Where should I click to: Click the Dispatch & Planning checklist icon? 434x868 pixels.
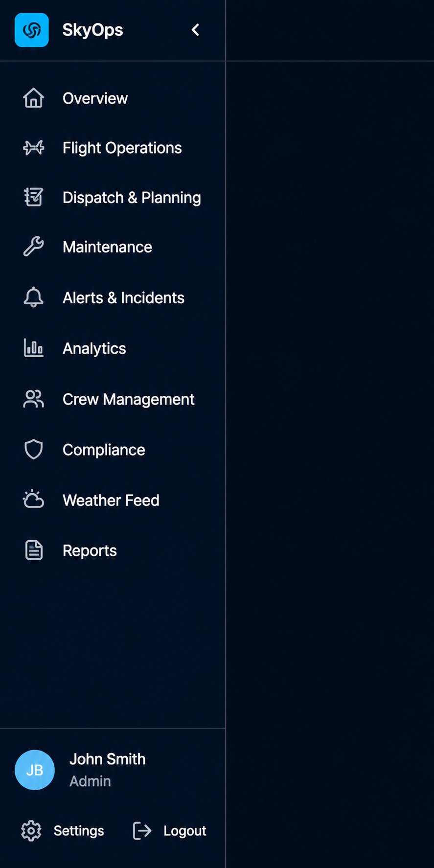coord(34,197)
